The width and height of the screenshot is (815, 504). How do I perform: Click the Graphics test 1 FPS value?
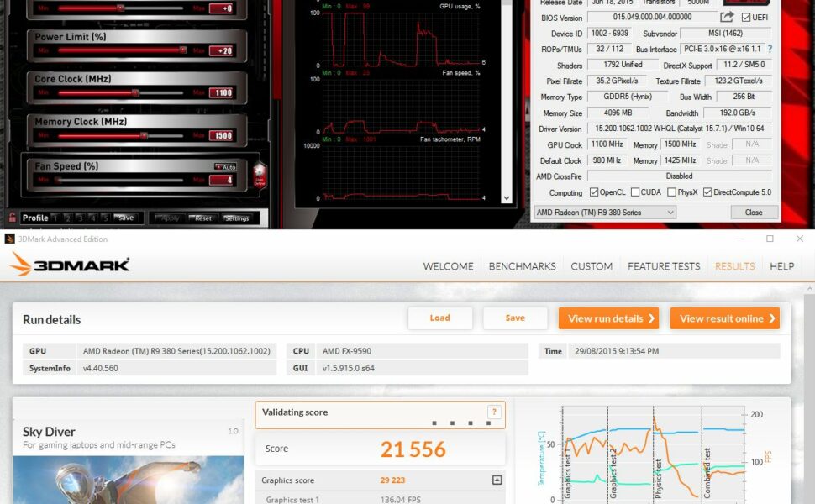(399, 499)
